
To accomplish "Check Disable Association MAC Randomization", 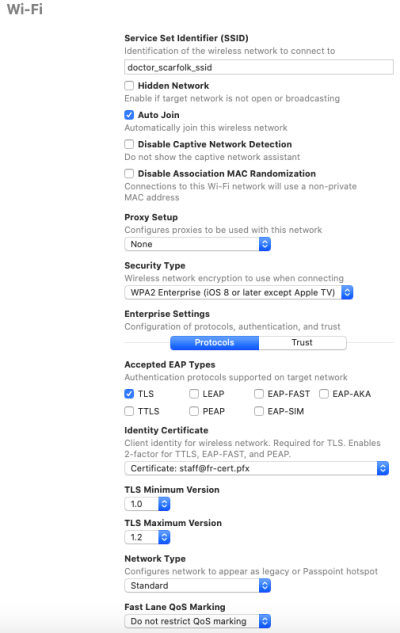I will coord(129,174).
